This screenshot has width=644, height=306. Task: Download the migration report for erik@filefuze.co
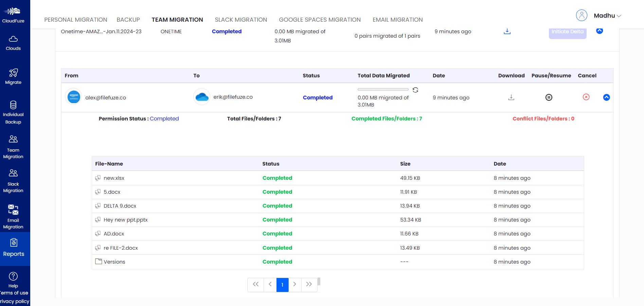click(511, 97)
